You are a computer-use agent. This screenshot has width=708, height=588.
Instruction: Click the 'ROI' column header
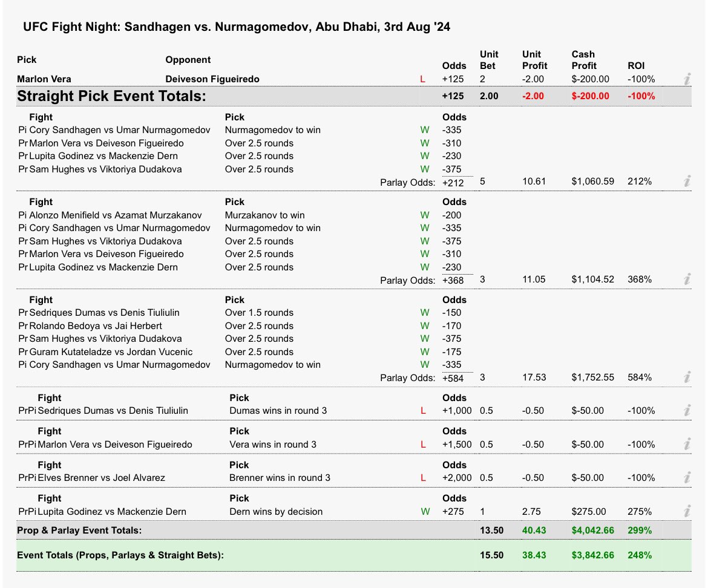click(x=636, y=66)
